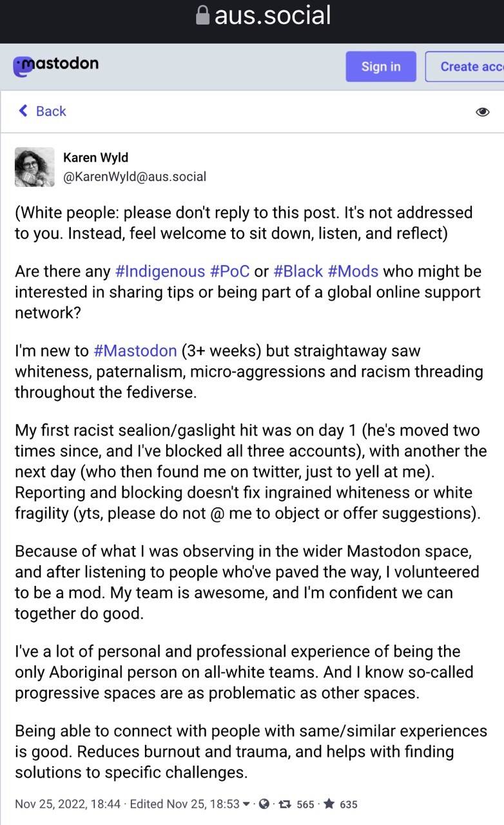Click the boost (reblog) icon
This screenshot has width=504, height=825.
(x=284, y=804)
